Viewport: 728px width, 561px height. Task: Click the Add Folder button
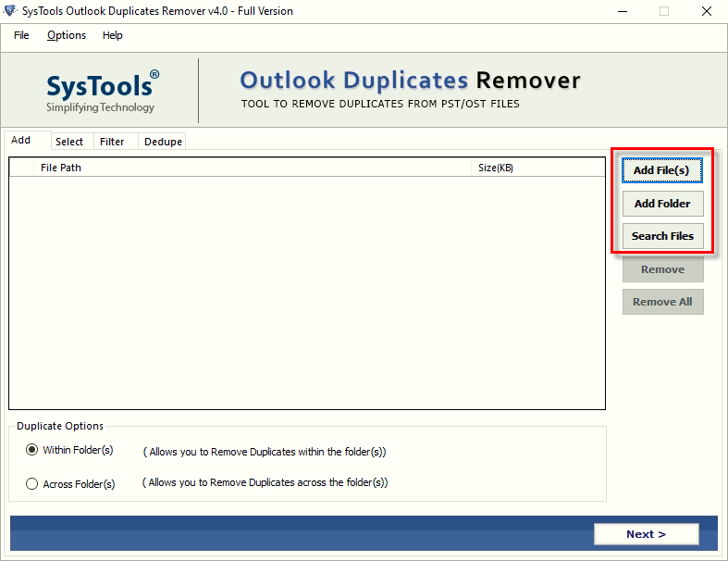[661, 204]
